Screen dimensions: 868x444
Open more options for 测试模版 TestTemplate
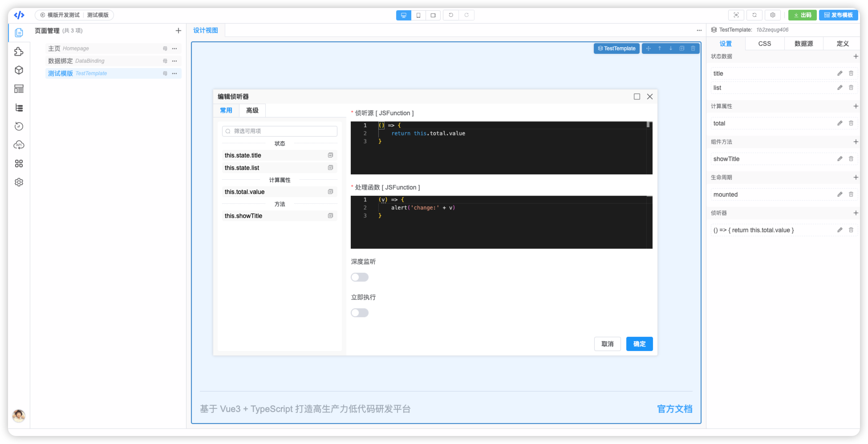pos(174,73)
